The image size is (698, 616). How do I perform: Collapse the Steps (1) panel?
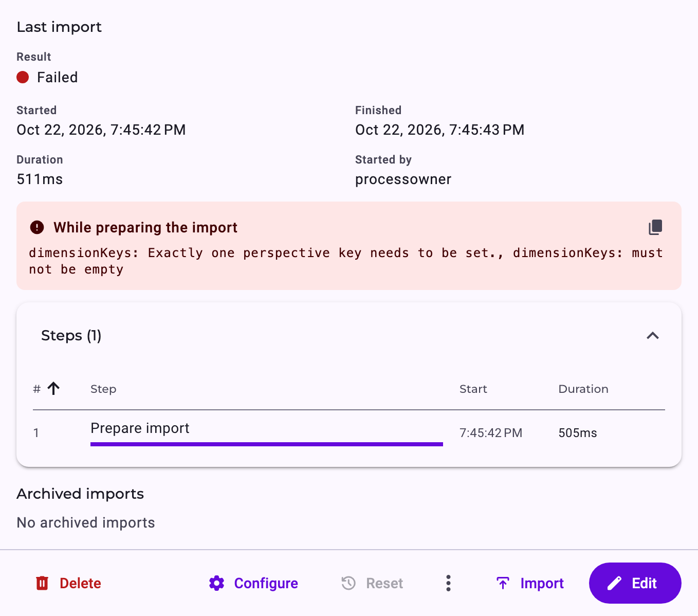pyautogui.click(x=653, y=336)
